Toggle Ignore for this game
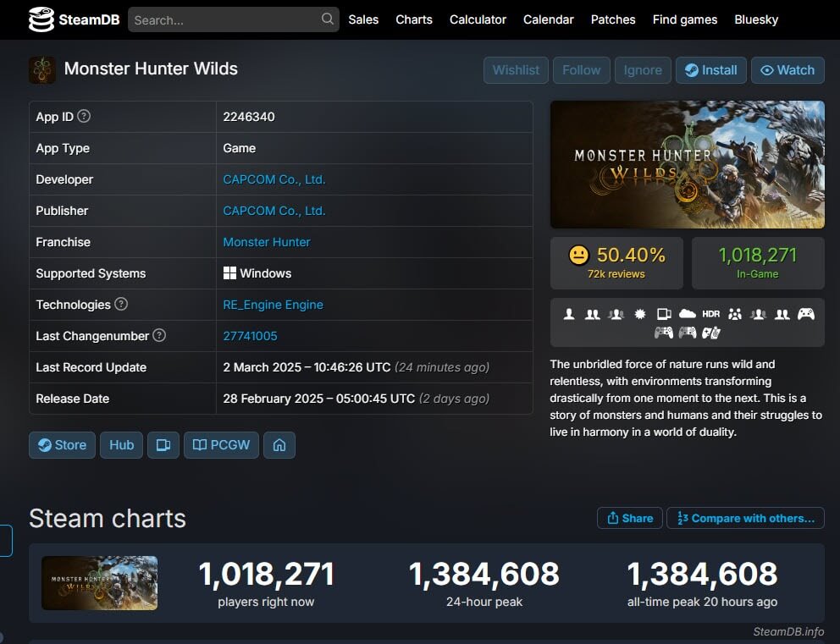Image resolution: width=840 pixels, height=644 pixels. click(x=643, y=70)
